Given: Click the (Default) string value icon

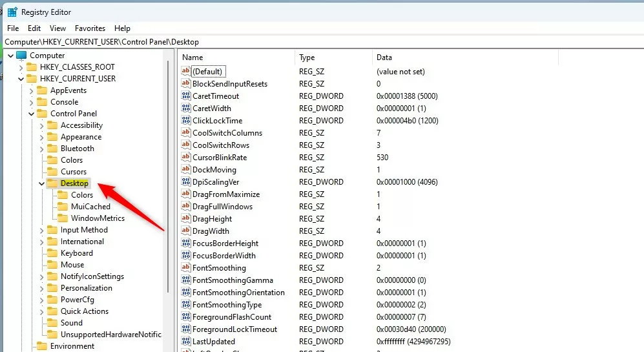Looking at the screenshot, I should [186, 71].
